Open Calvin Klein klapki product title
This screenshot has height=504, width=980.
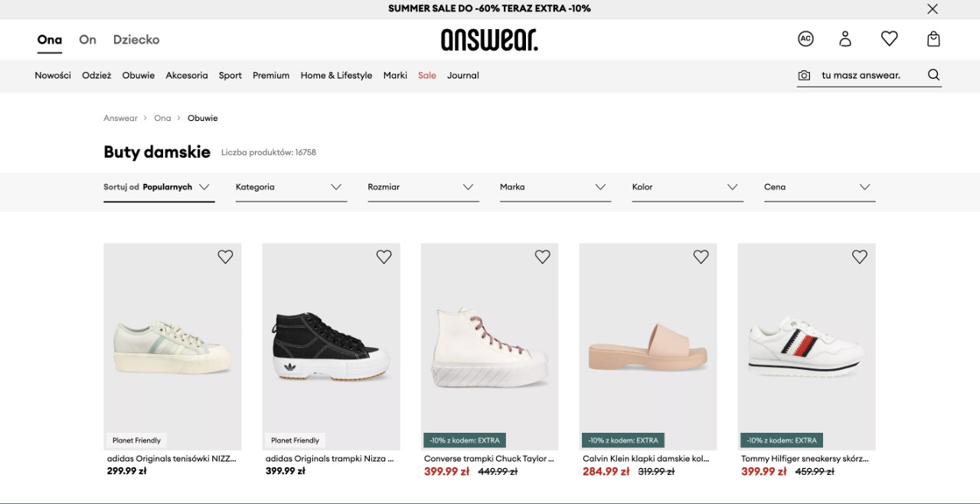(x=646, y=459)
